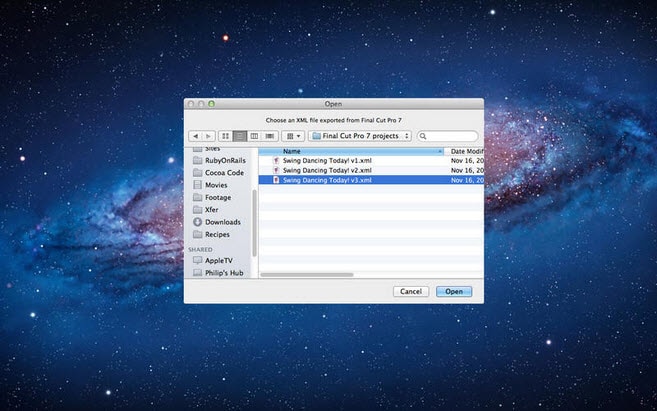
Task: Switch to icon view
Action: [x=225, y=136]
